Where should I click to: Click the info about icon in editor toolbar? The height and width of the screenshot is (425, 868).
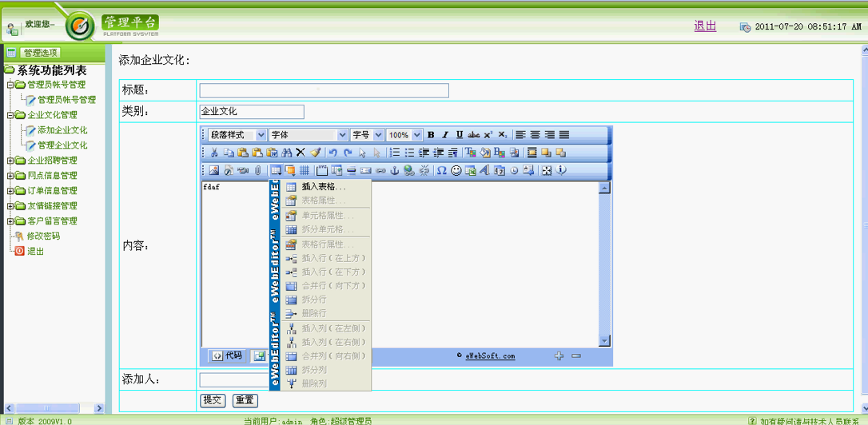(561, 170)
